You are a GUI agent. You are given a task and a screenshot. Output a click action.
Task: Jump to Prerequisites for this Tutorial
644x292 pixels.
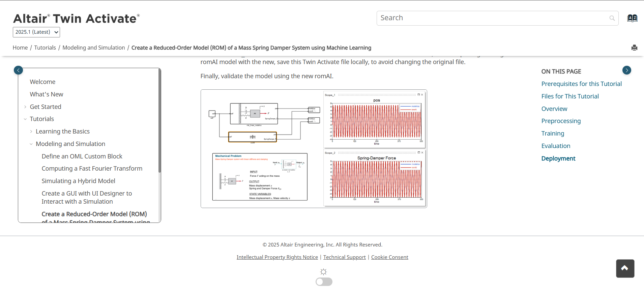pyautogui.click(x=582, y=84)
